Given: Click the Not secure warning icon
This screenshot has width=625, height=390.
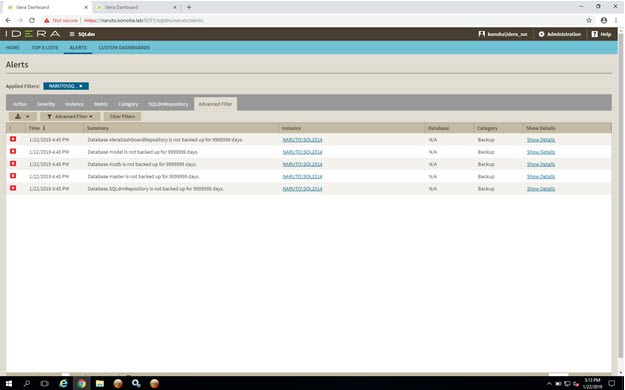Looking at the screenshot, I should click(x=47, y=20).
